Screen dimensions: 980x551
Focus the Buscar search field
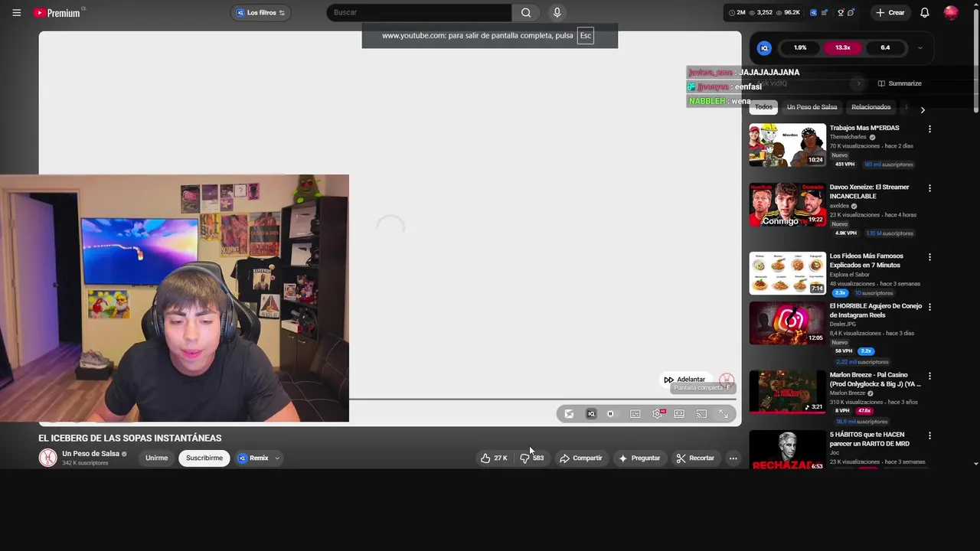point(420,12)
